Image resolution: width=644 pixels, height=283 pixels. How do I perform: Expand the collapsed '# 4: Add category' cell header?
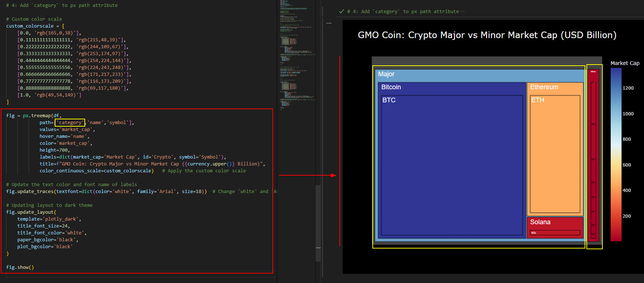406,12
